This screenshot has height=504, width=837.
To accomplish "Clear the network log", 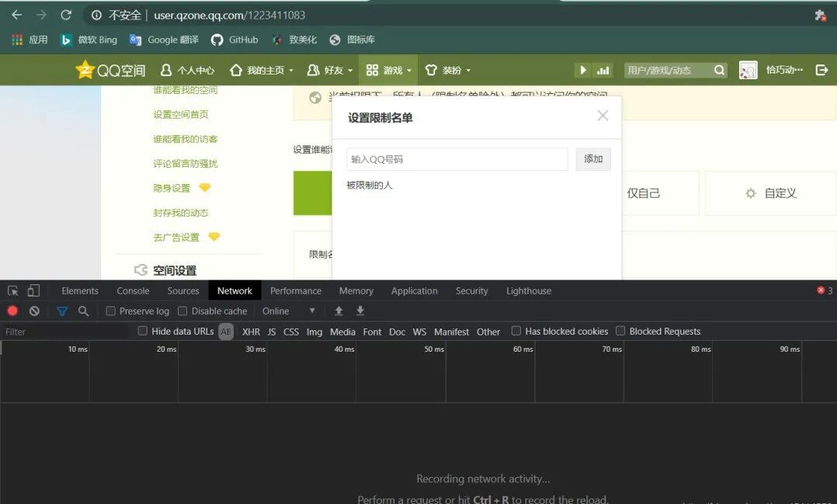I will (34, 311).
